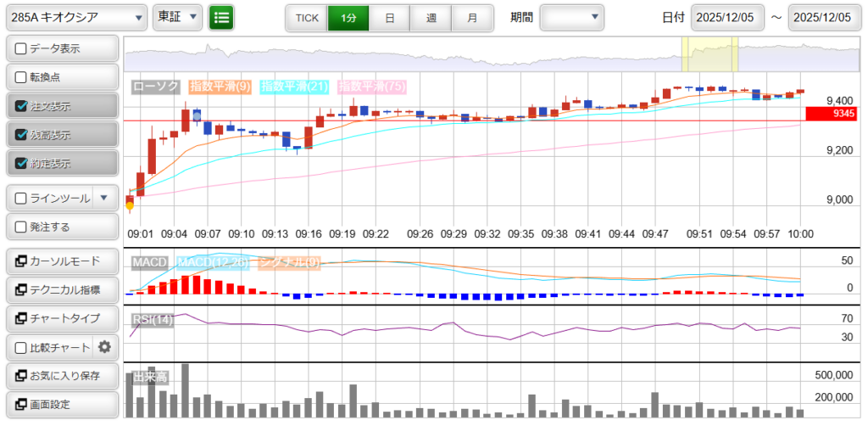Enable the データ表示 checkbox
The image size is (868, 426).
pyautogui.click(x=21, y=49)
